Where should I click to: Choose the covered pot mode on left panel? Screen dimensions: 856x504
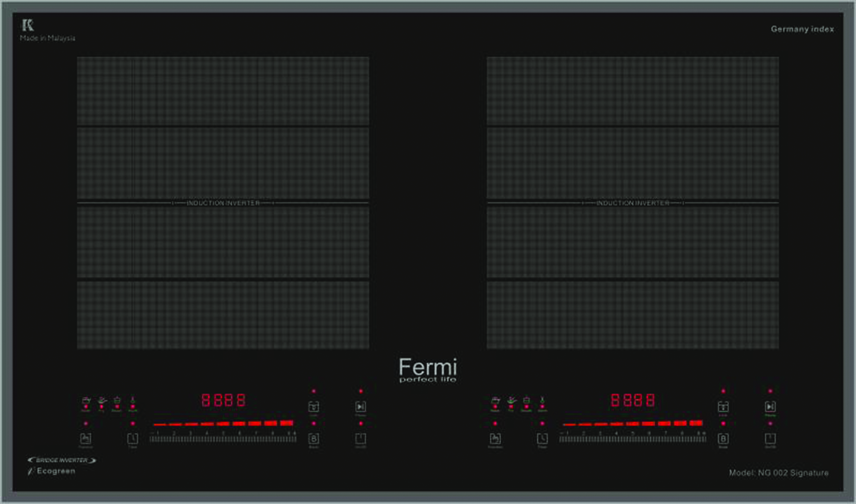click(x=117, y=401)
